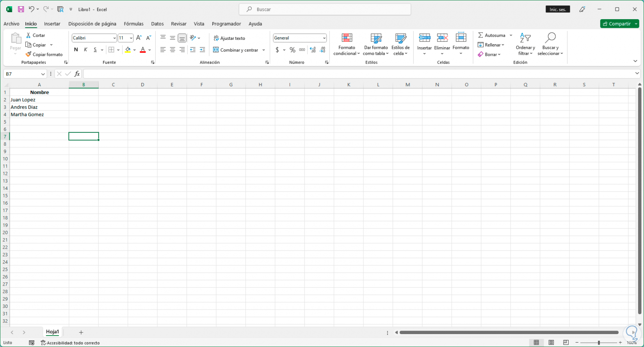Screen dimensions: 644x347
Task: Click the Cut scissors icon
Action: coord(28,35)
